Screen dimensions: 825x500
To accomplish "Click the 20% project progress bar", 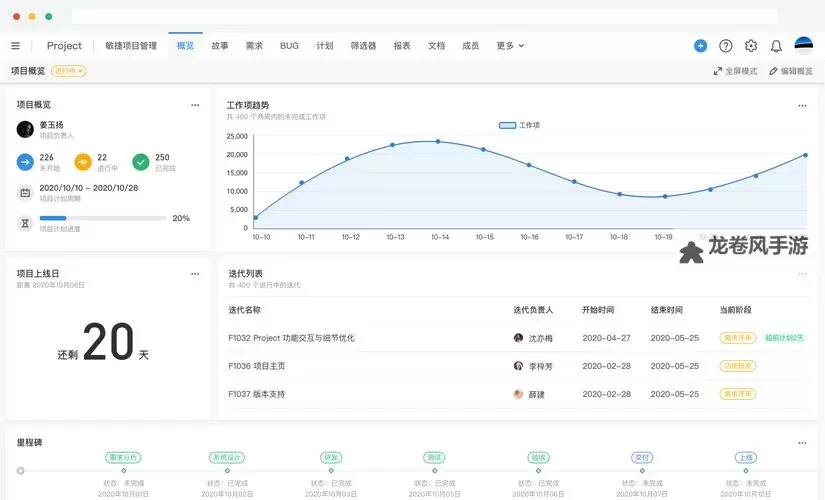I will 103,218.
